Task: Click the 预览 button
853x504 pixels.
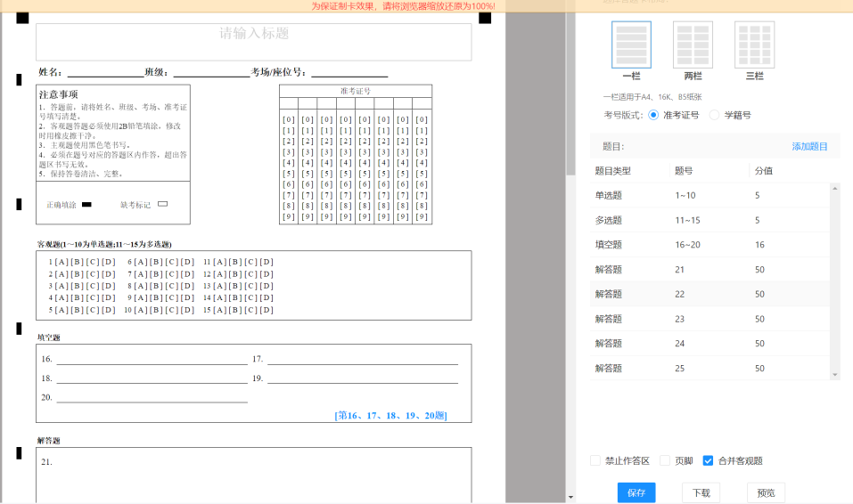Action: coord(766,492)
